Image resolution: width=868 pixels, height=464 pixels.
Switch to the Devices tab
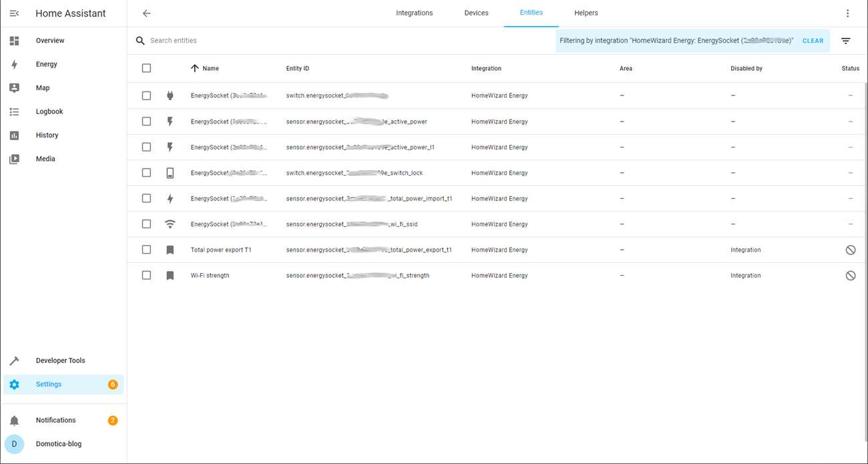pyautogui.click(x=476, y=13)
